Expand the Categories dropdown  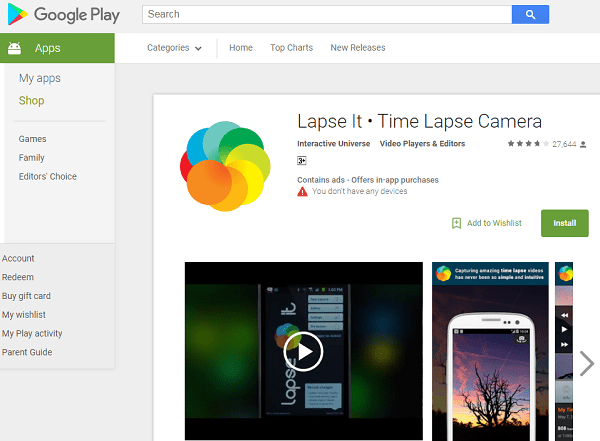click(x=174, y=48)
